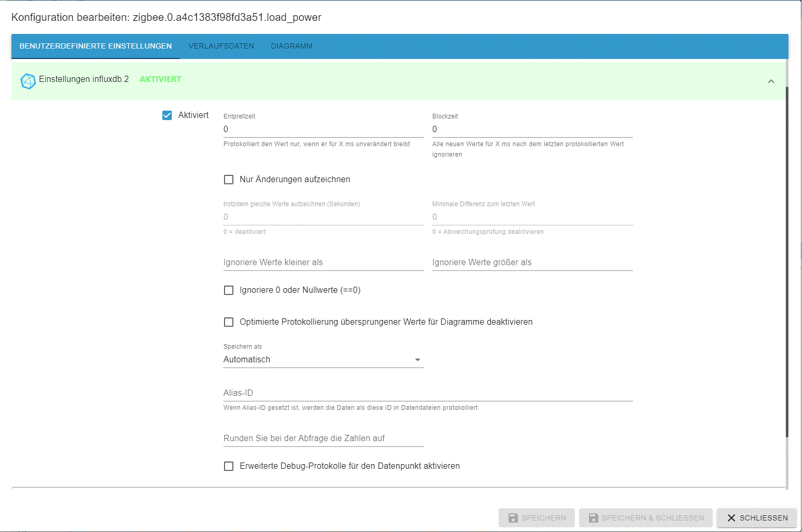This screenshot has height=532, width=802.
Task: Enable Nur Änderungen aufzeichnen checkbox
Action: coord(229,180)
